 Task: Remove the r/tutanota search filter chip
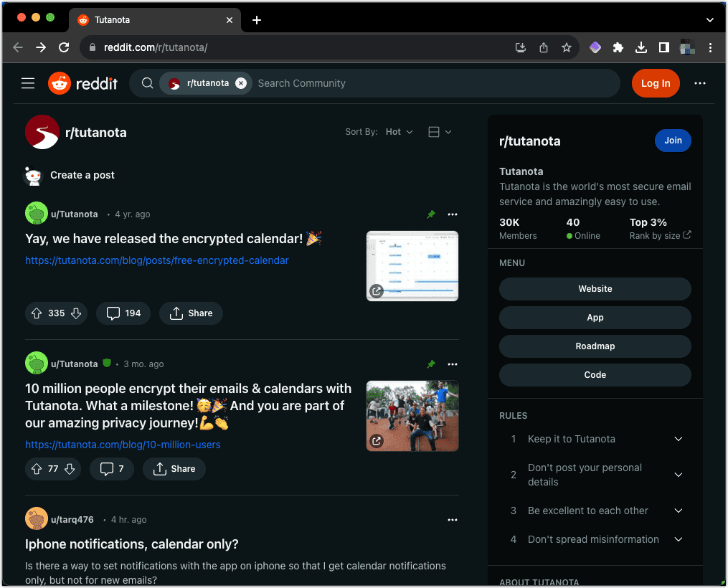coord(240,83)
